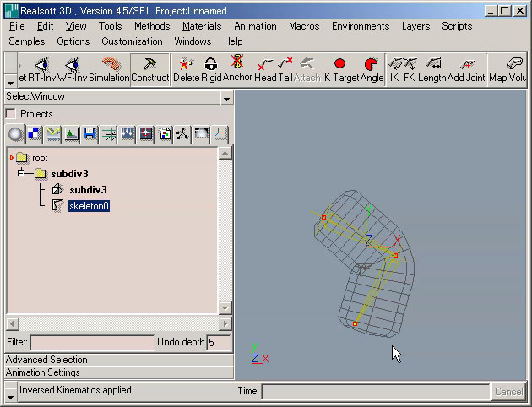The image size is (532, 407).
Task: Click the Attach tool
Action: point(307,69)
